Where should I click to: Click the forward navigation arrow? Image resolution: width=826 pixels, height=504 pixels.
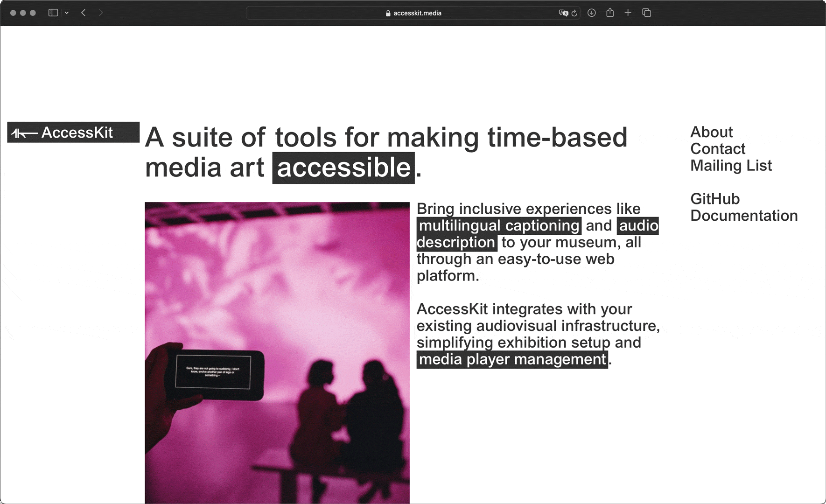[x=101, y=13]
